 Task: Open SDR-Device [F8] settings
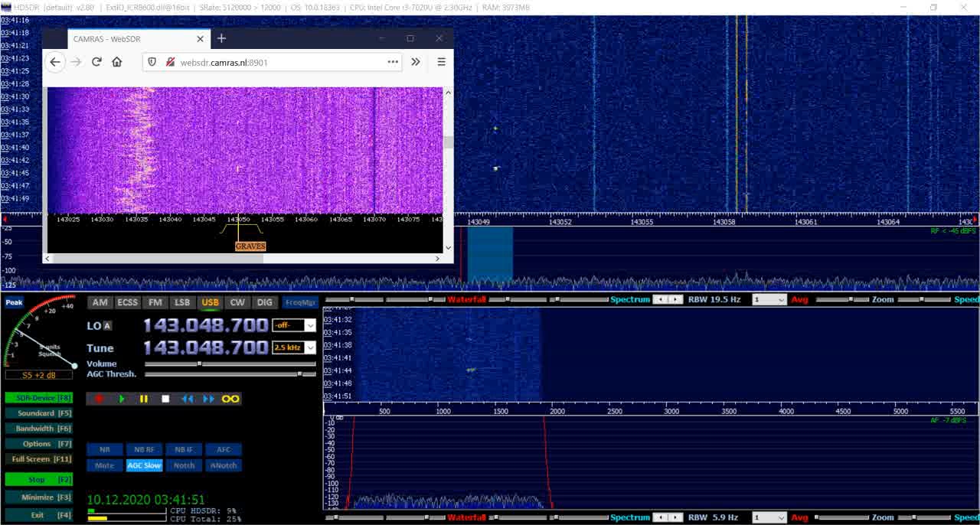pos(38,398)
